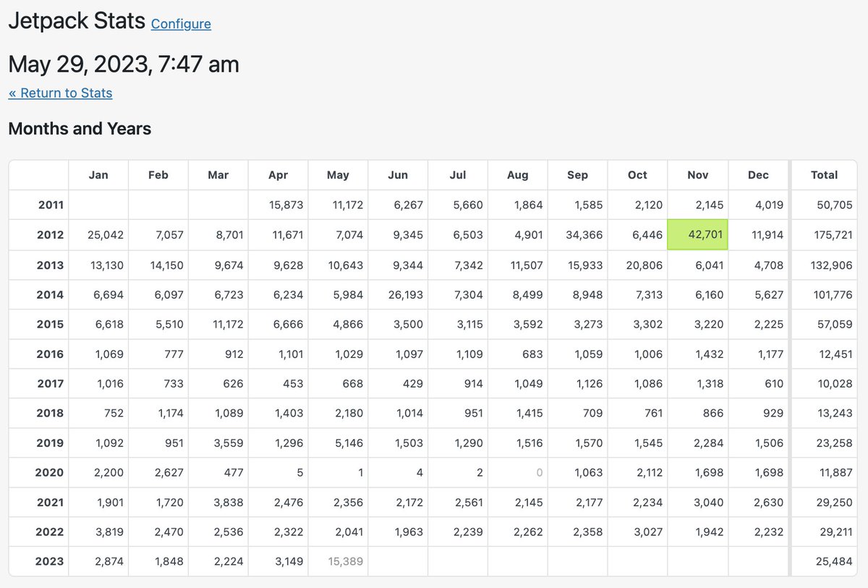Click the 25,042 January 2012 value
Viewport: 868px width, 588px height.
coord(105,235)
